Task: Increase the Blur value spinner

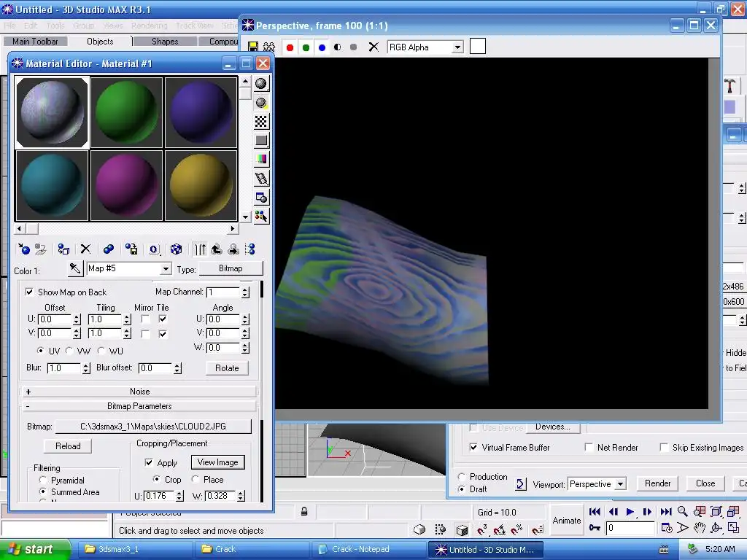Action: (x=86, y=366)
